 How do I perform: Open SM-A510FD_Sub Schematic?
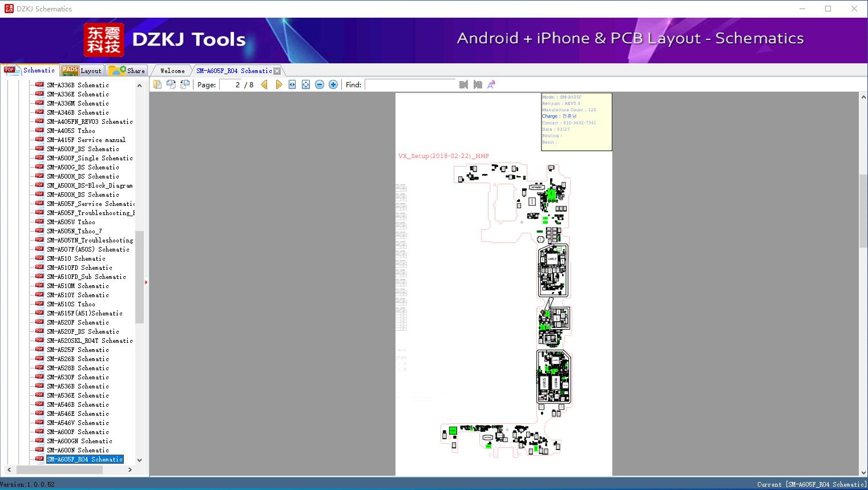pos(86,277)
